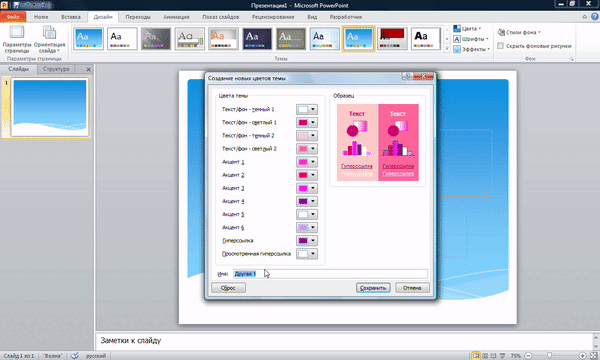Open theme Colors (Цвета) menu
The height and width of the screenshot is (360, 600).
click(x=467, y=29)
